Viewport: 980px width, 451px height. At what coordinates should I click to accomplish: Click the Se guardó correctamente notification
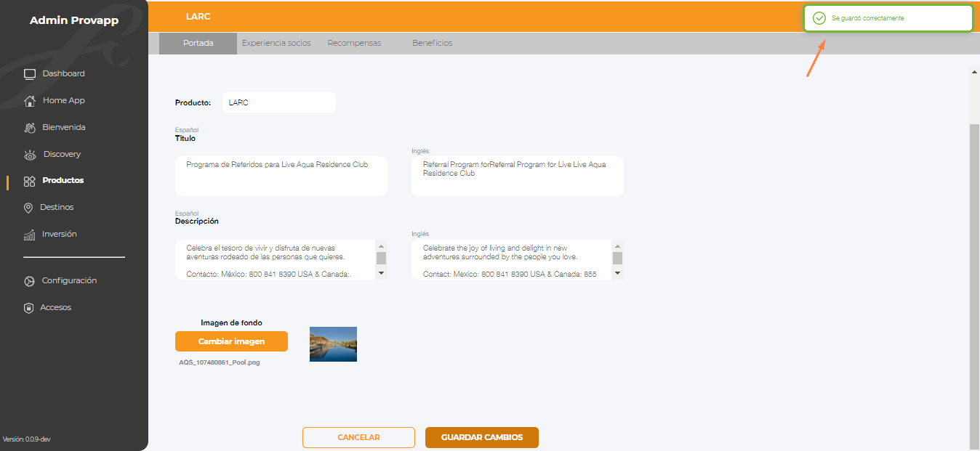click(888, 18)
